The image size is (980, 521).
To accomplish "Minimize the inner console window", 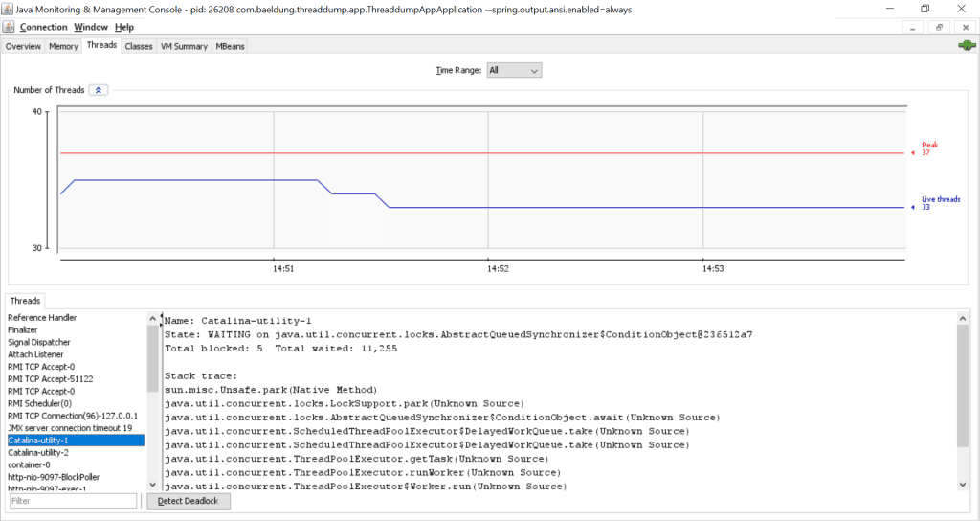I will [915, 28].
